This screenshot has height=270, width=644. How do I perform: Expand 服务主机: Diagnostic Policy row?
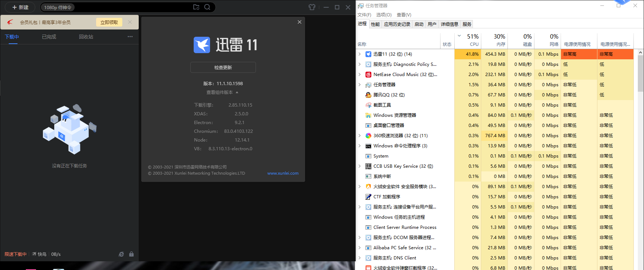point(360,64)
